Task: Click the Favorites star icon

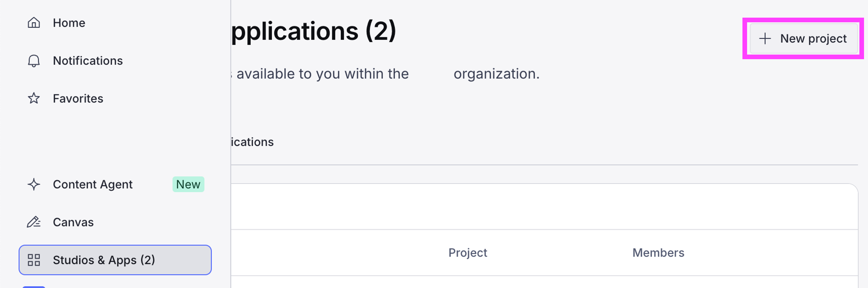Action: pyautogui.click(x=34, y=99)
